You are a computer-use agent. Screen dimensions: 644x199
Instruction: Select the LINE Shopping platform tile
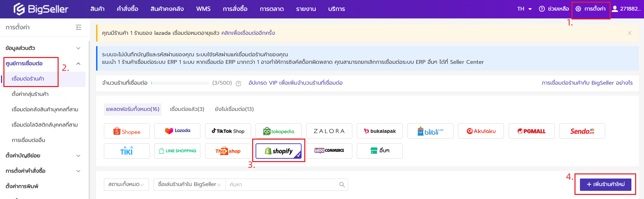(x=177, y=151)
